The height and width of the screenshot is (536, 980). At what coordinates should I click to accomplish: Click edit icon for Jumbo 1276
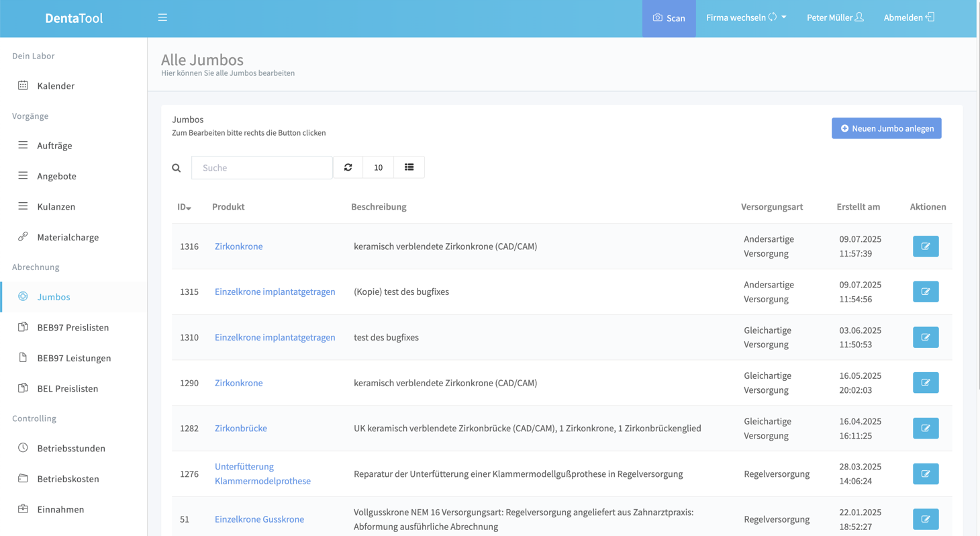(925, 474)
